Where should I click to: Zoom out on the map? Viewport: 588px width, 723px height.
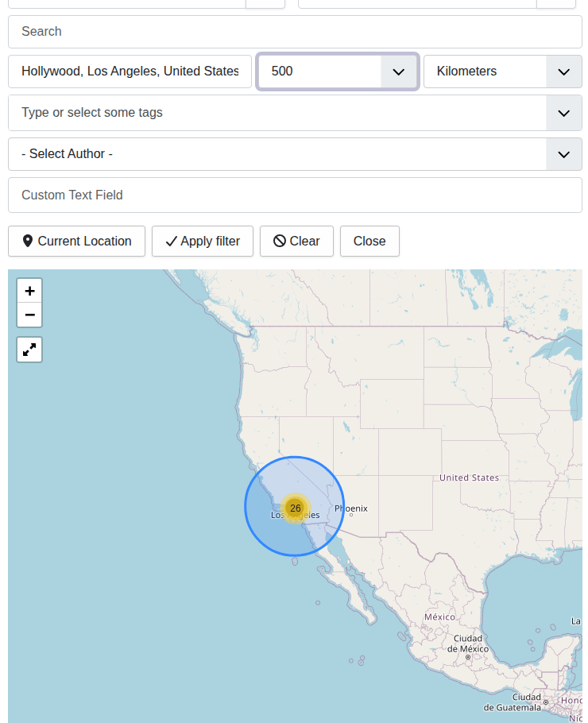tap(29, 315)
